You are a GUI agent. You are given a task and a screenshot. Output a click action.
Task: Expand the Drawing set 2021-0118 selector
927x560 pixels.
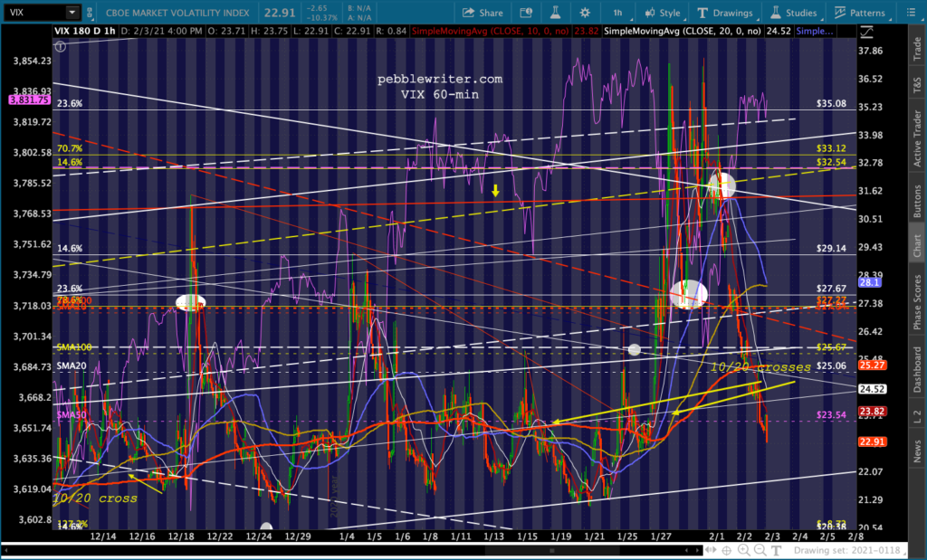(x=849, y=550)
